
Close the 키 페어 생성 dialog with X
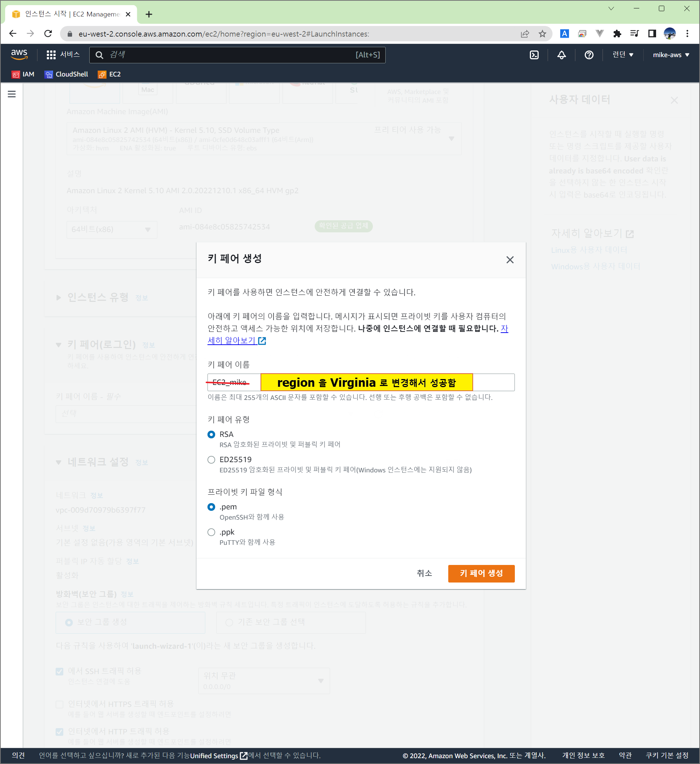click(x=510, y=259)
